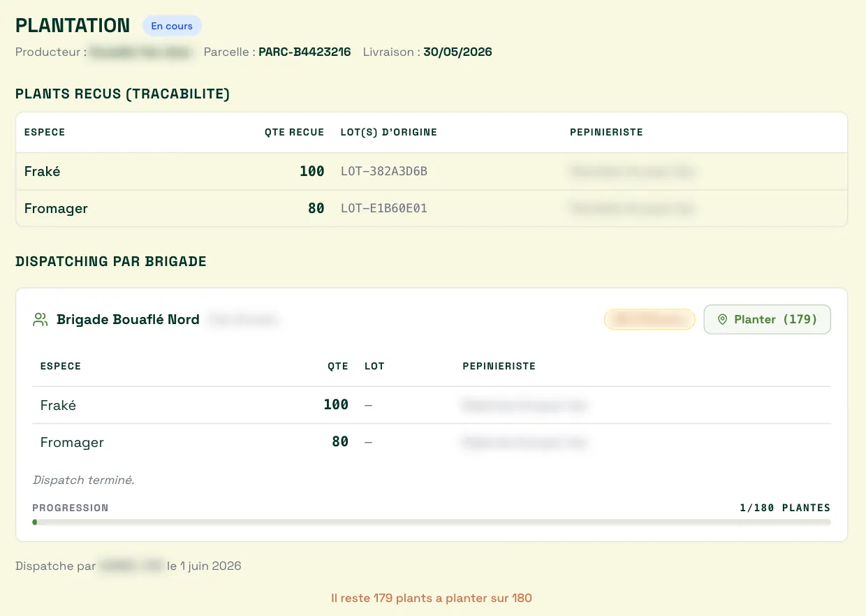Click the PLANTS RECUS (TRACABILITE) heading
Screen dimensions: 866x616
[x=123, y=94]
